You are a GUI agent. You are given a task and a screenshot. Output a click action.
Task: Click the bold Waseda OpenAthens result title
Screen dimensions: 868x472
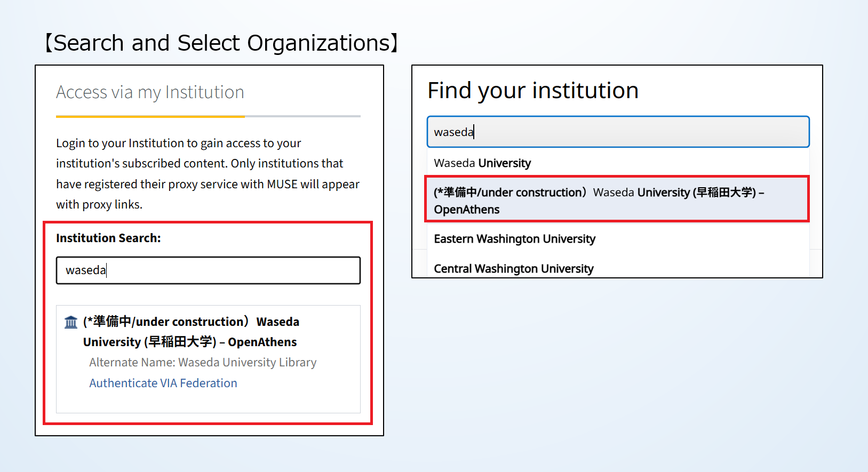coord(191,331)
